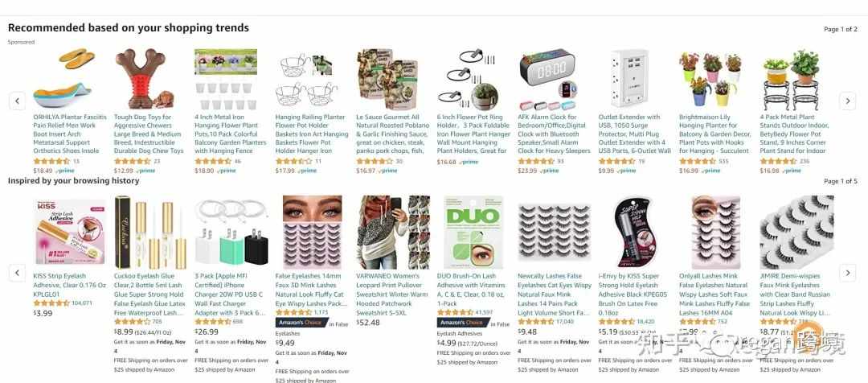Open the Hanging Railing Planter basket image
This screenshot has height=383, width=868.
click(x=306, y=79)
